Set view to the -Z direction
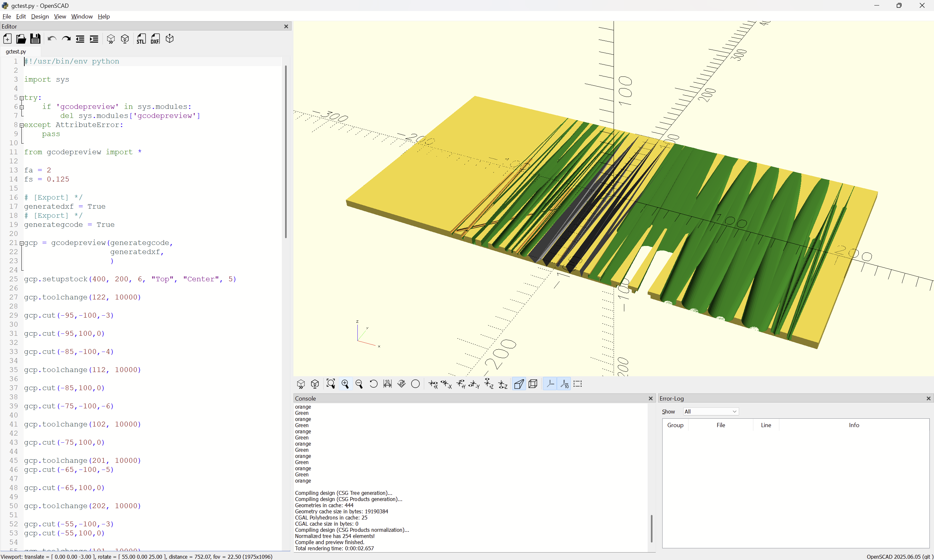934x560 pixels. pyautogui.click(x=503, y=384)
